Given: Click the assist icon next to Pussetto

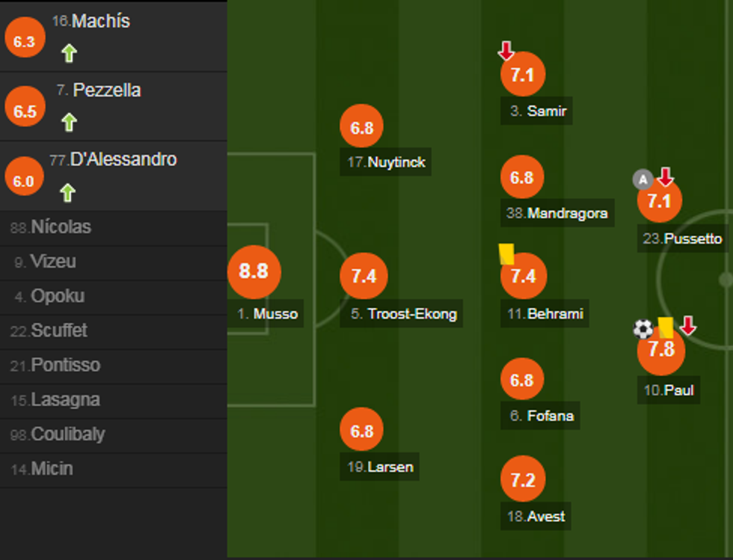Looking at the screenshot, I should point(642,179).
